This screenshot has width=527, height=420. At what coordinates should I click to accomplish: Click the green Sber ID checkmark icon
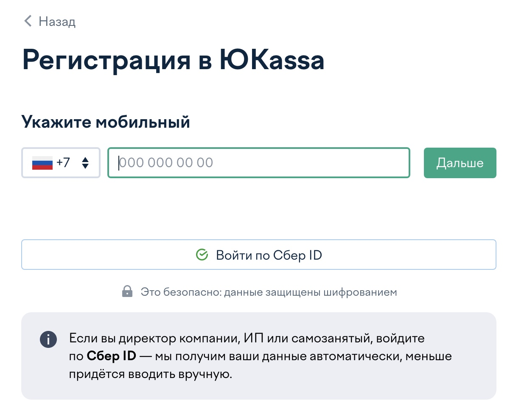(x=202, y=255)
